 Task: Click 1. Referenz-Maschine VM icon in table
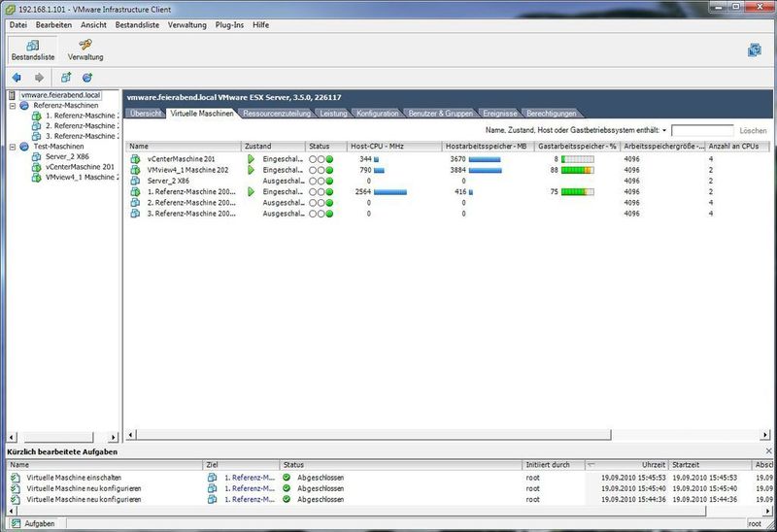pos(135,191)
